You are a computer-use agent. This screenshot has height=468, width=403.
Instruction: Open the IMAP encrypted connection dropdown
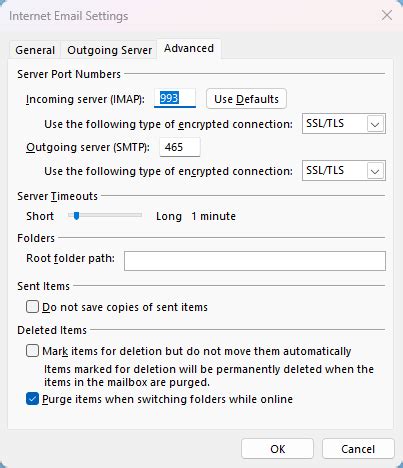coord(344,124)
